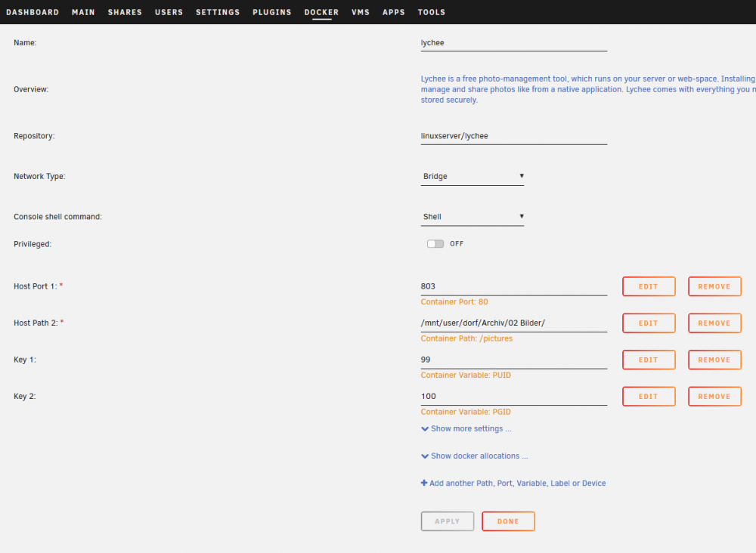
Task: Open the Network Type dropdown
Action: [x=472, y=176]
